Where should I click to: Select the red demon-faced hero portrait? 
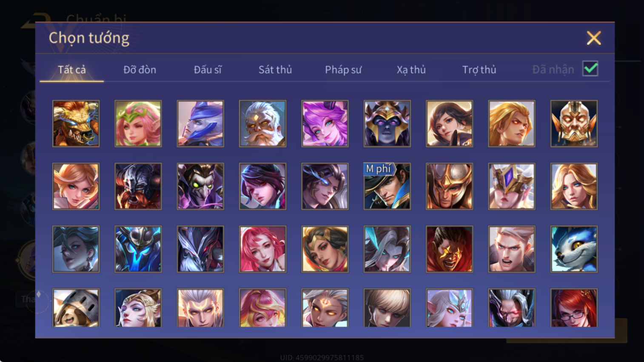449,249
